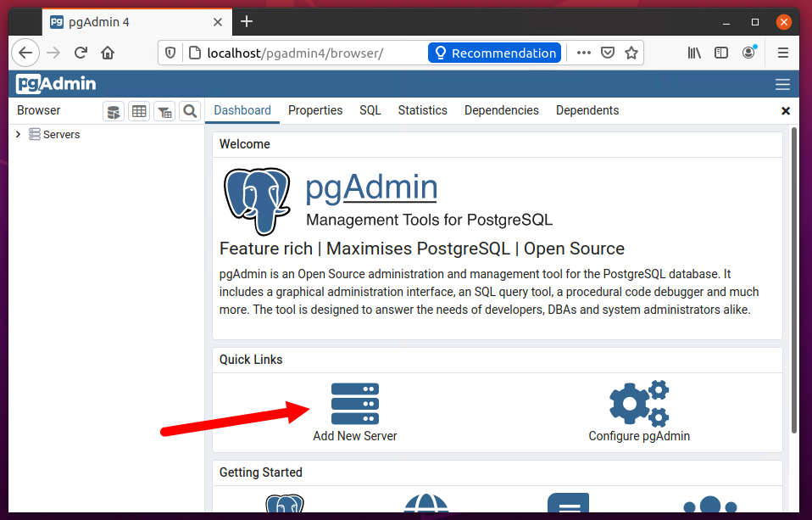Click the Browser panel title
The width and height of the screenshot is (812, 520).
point(39,110)
